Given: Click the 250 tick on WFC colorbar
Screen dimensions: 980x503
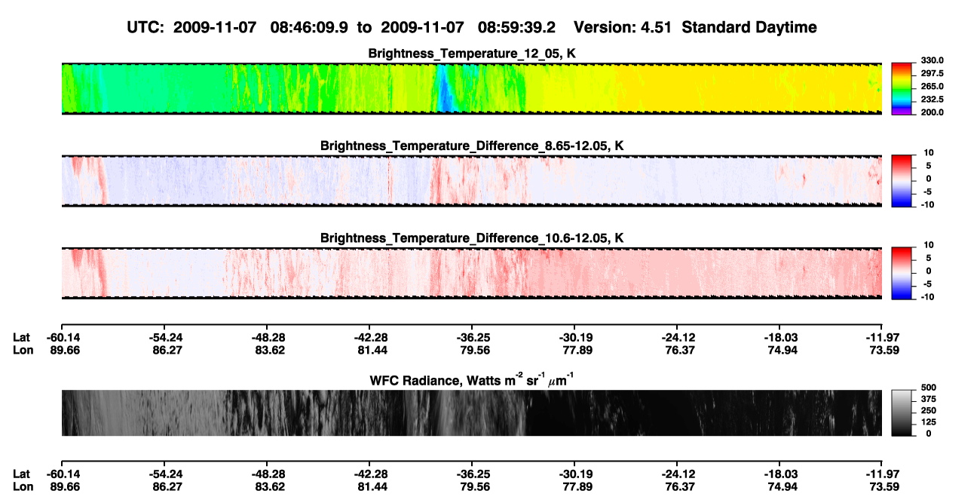Looking at the screenshot, I should [928, 411].
